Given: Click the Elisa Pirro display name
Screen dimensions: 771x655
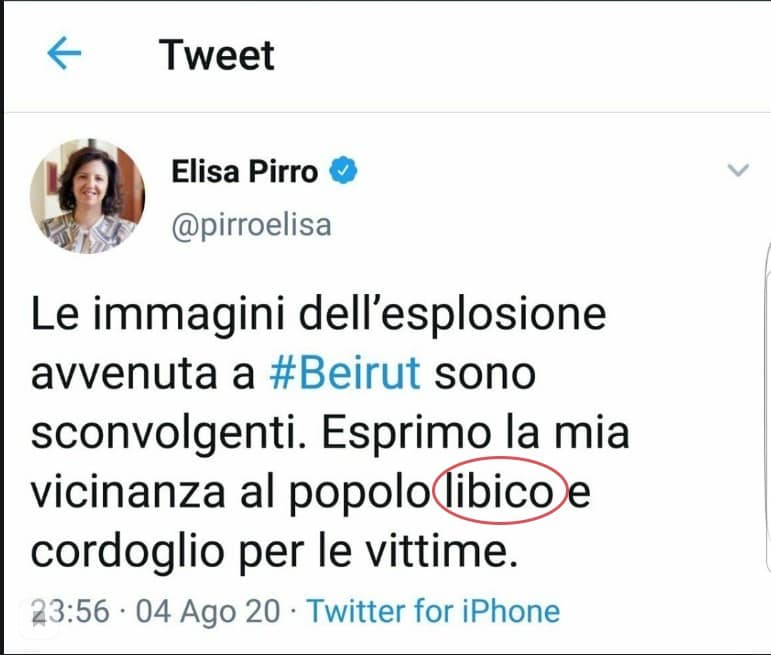Looking at the screenshot, I should tap(244, 172).
